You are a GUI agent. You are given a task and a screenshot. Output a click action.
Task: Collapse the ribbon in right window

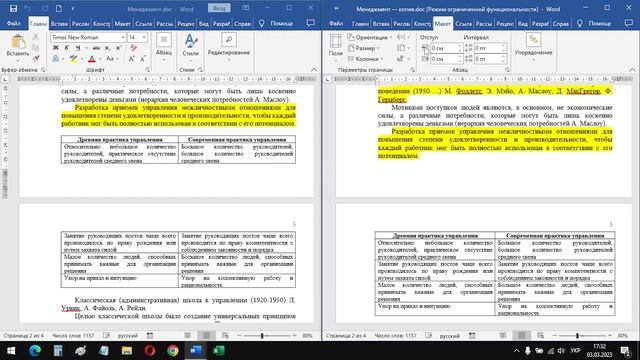pyautogui.click(x=632, y=70)
